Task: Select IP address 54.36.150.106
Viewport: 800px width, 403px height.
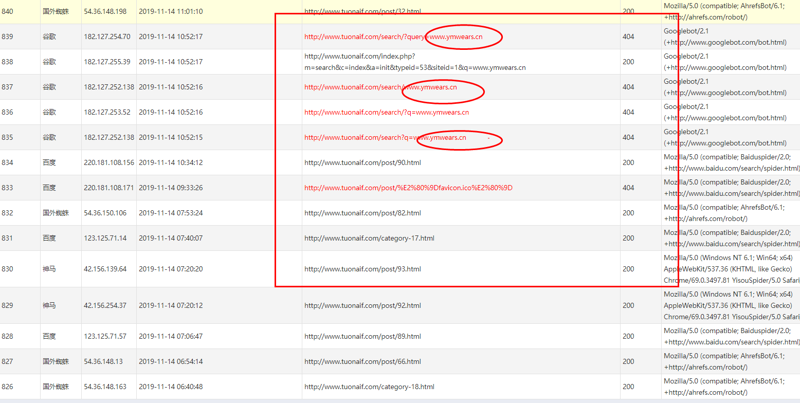Action: click(x=105, y=213)
